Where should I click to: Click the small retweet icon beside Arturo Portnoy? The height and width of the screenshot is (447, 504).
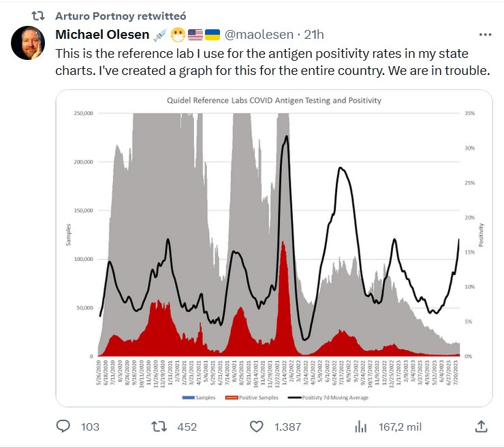click(39, 15)
